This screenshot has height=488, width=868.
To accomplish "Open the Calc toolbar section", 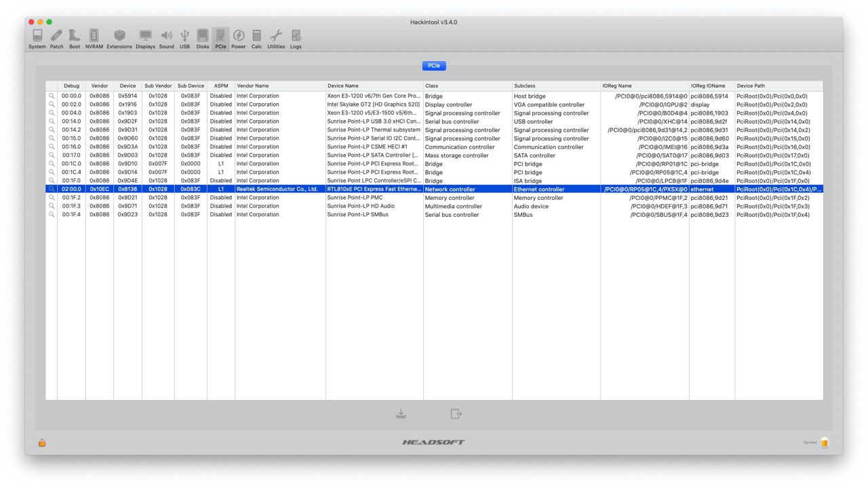I will pos(256,39).
